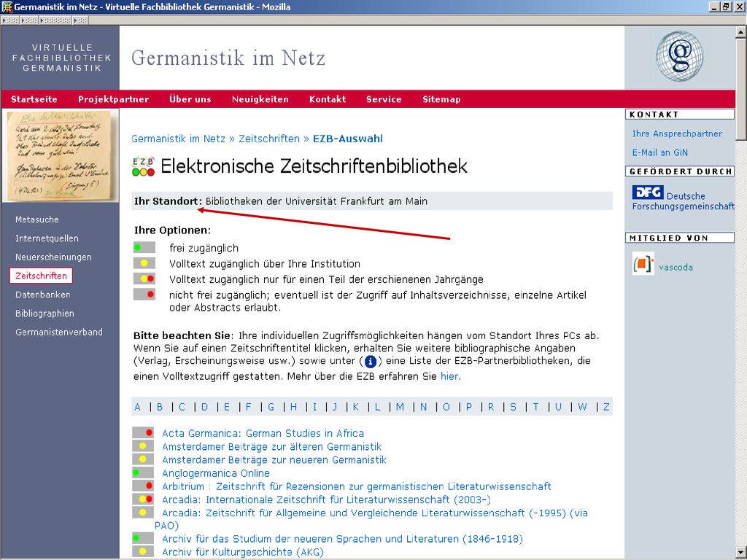Image resolution: width=747 pixels, height=560 pixels.
Task: Open the Startseite menu item
Action: pos(34,99)
